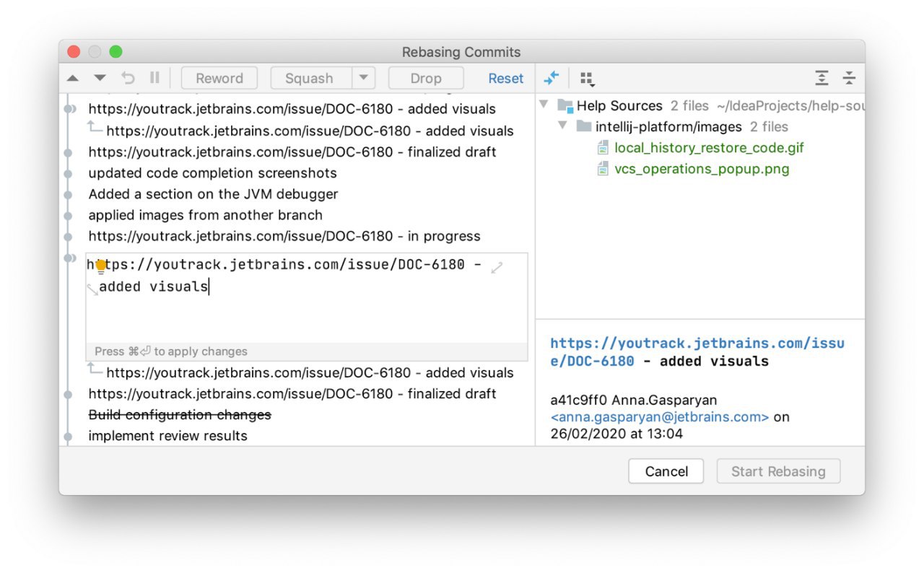Click the Help Sources module folder icon
Viewport: 924px width, 573px height.
coord(565,106)
